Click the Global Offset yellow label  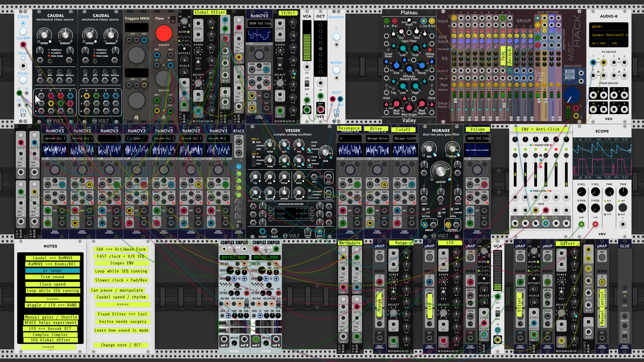(210, 12)
